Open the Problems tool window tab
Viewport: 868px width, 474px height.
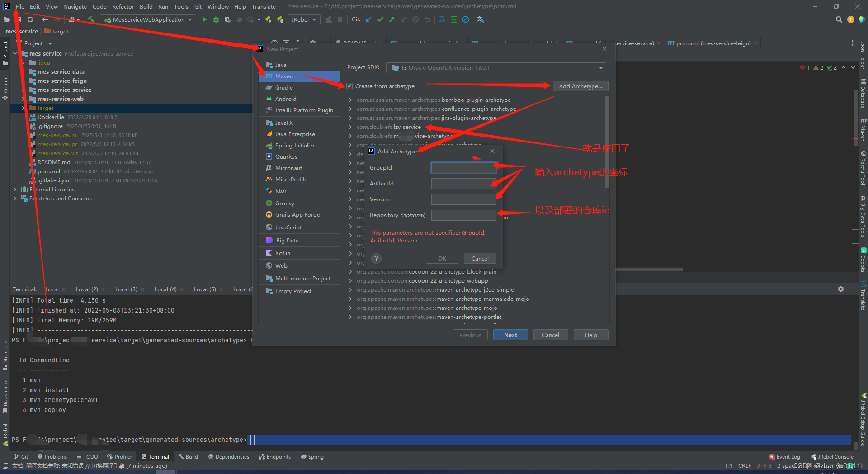[52, 456]
